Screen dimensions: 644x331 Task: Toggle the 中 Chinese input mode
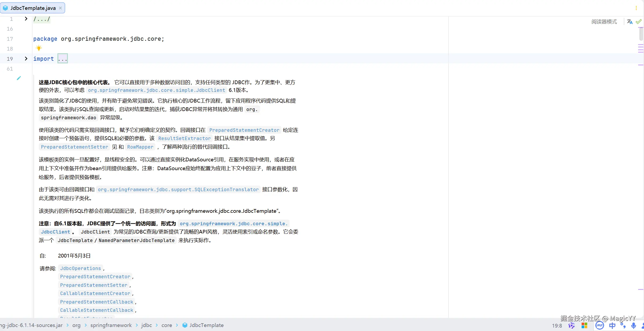pyautogui.click(x=612, y=325)
